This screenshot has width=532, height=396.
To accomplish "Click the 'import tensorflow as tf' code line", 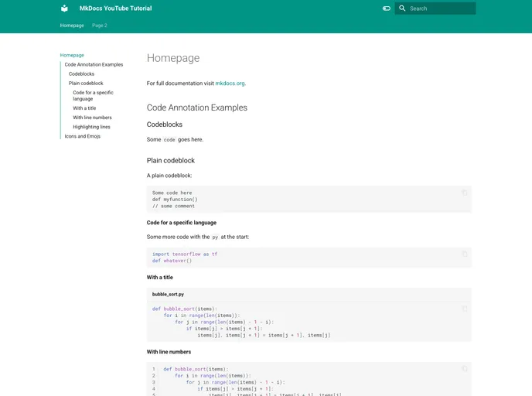I will (x=185, y=254).
